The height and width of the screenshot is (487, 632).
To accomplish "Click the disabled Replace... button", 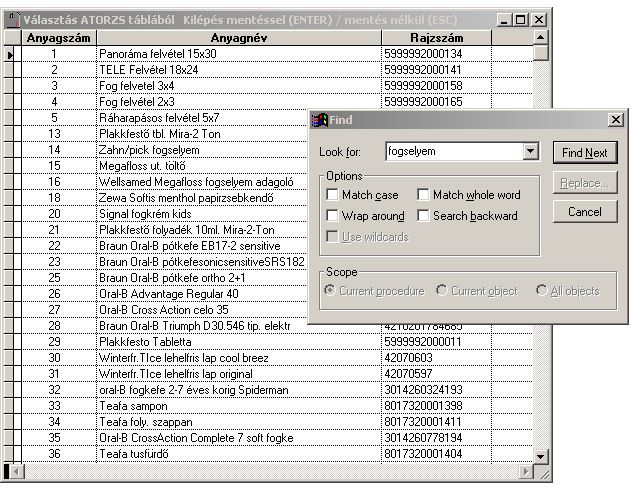I will tap(585, 183).
